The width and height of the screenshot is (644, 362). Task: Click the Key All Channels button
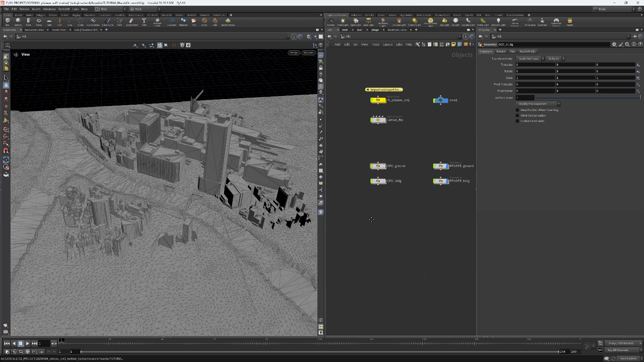(618, 350)
